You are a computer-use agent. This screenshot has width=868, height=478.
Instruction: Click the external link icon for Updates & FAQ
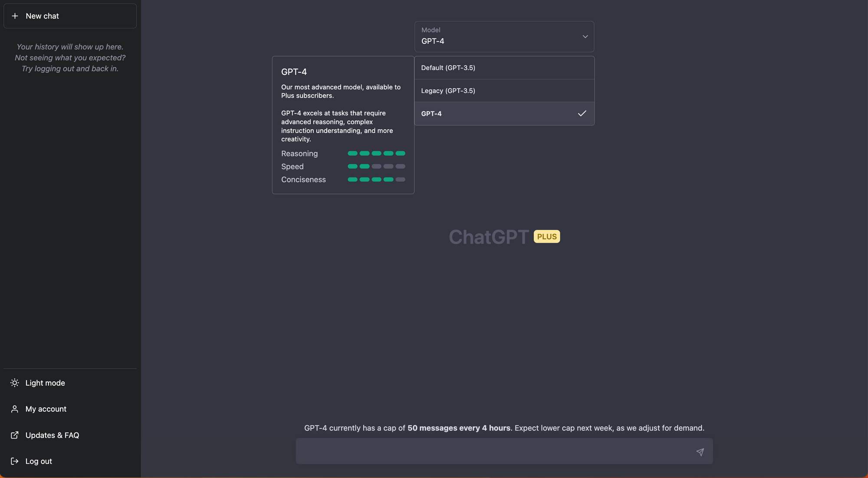tap(15, 435)
